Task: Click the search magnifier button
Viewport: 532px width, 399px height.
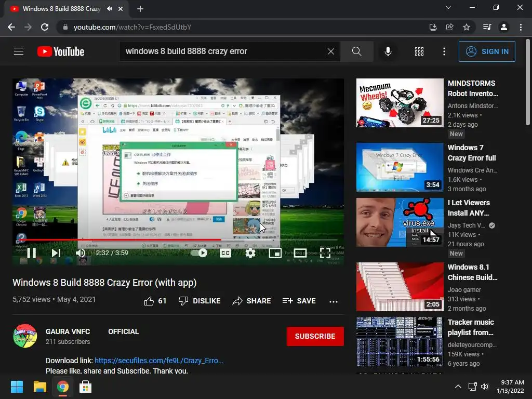Action: coord(356,51)
